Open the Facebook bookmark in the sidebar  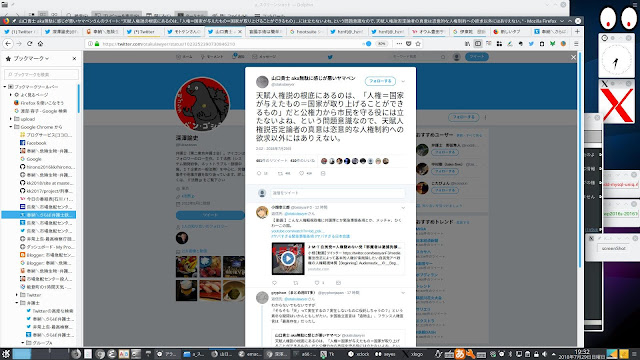pyautogui.click(x=36, y=143)
